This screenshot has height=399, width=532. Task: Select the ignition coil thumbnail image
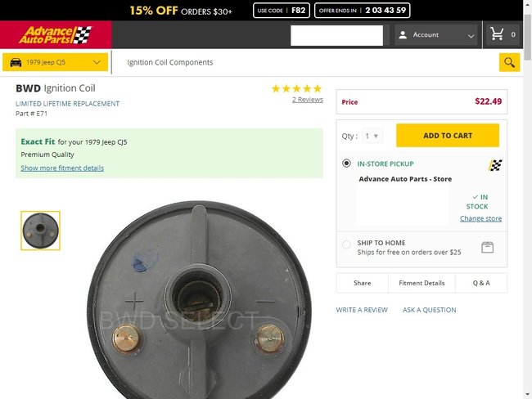click(x=40, y=231)
